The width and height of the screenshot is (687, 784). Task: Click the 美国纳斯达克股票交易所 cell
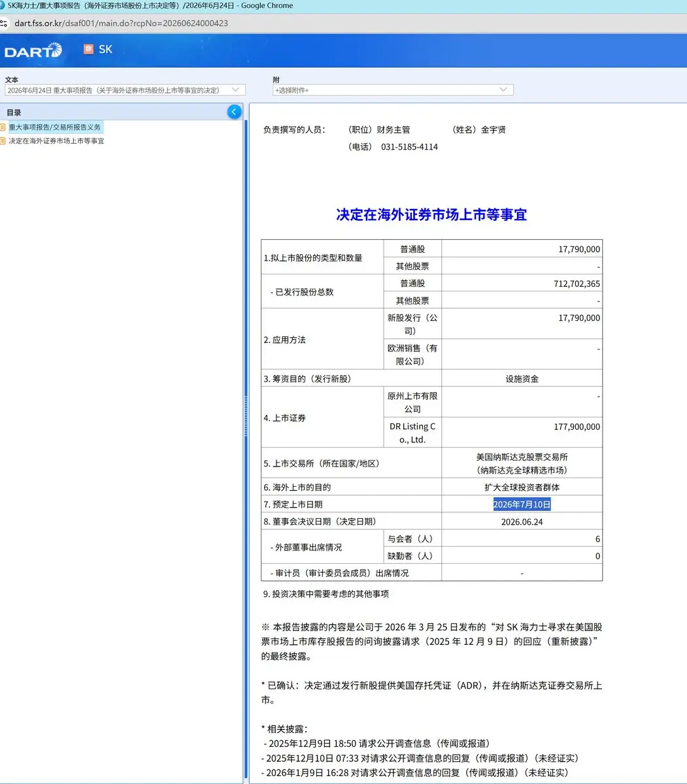point(522,463)
